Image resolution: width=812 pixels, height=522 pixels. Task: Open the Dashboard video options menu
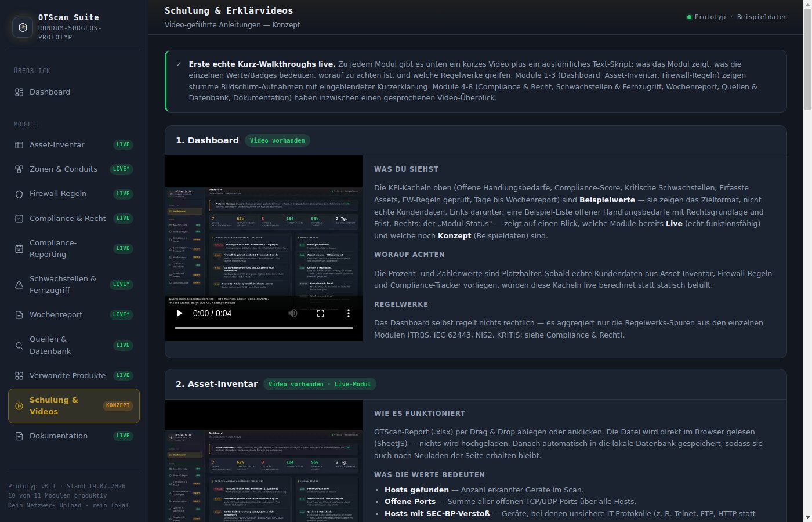349,313
